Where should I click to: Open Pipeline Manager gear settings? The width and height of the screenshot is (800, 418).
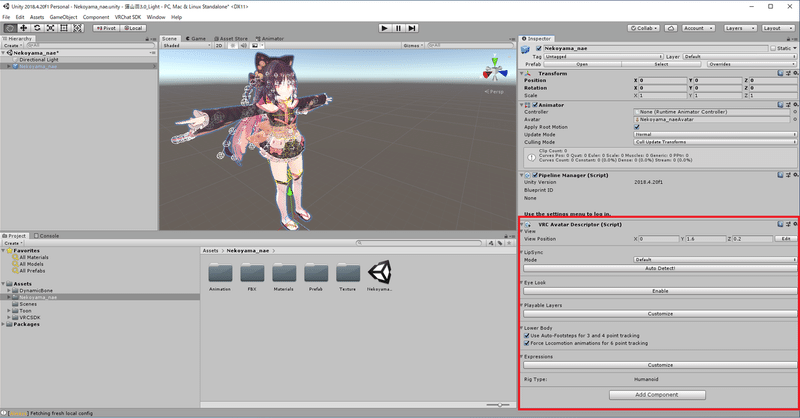[x=795, y=175]
